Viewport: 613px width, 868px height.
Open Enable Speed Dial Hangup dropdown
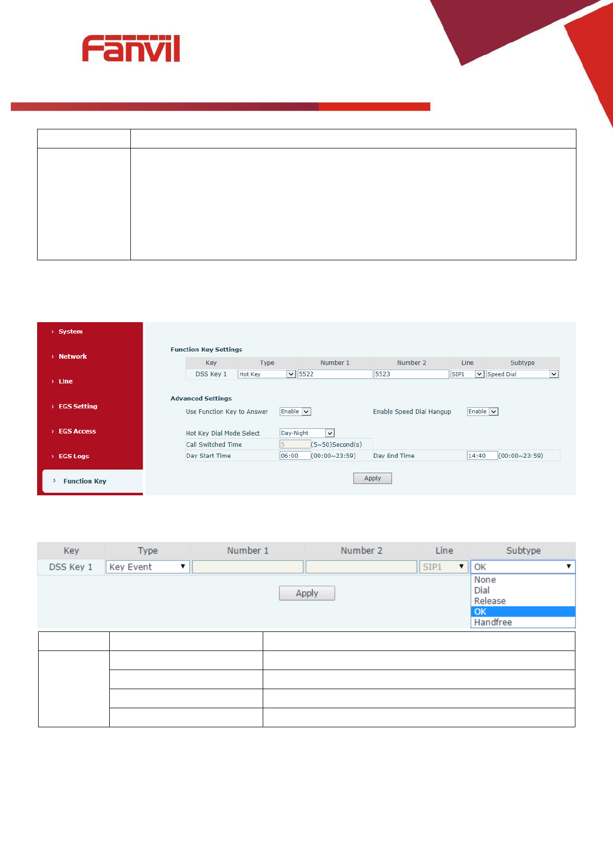483,411
